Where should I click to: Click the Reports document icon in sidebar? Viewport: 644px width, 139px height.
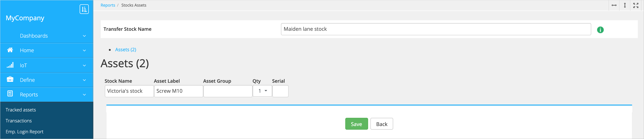pyautogui.click(x=10, y=94)
